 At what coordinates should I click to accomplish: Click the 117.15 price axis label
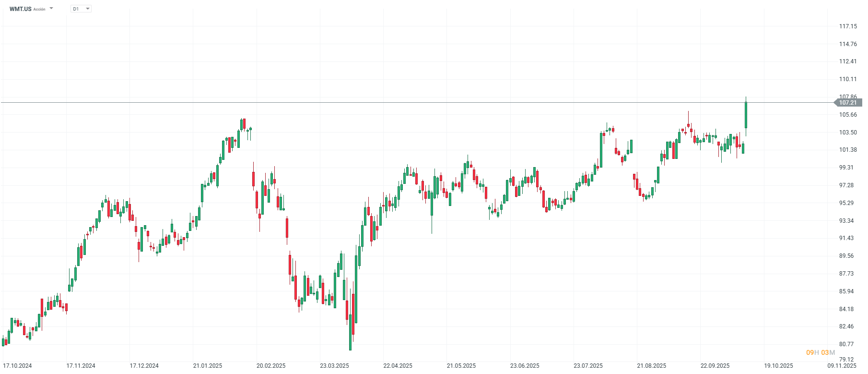tap(848, 26)
